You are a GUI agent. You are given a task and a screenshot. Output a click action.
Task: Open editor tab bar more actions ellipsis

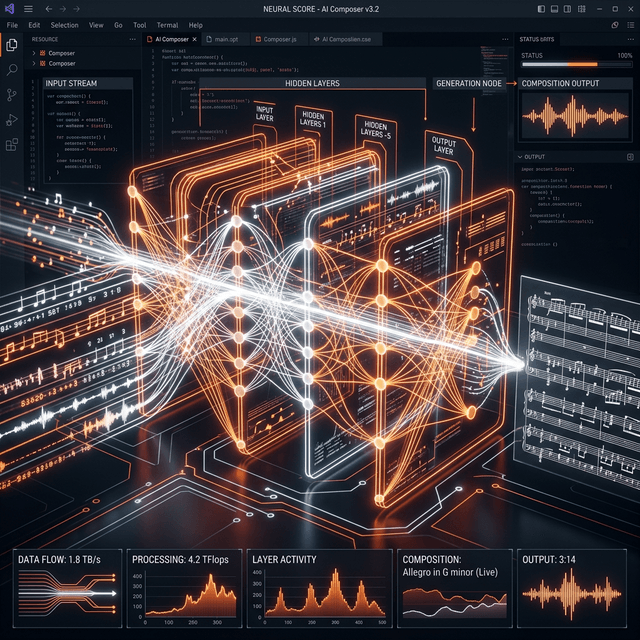coord(505,39)
